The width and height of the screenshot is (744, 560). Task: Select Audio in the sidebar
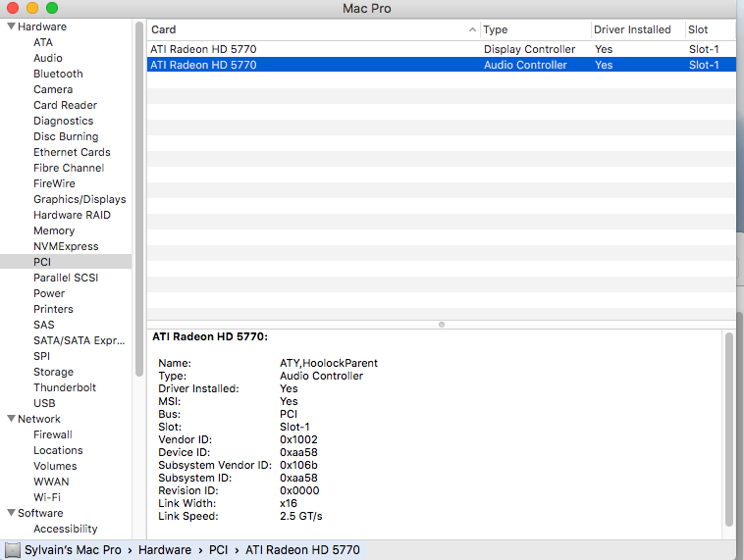48,58
